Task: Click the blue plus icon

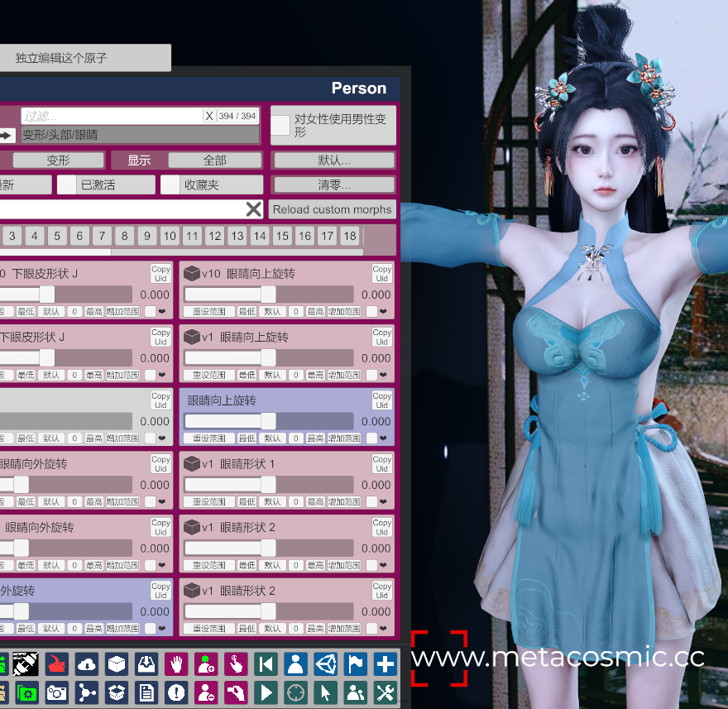Action: [386, 664]
